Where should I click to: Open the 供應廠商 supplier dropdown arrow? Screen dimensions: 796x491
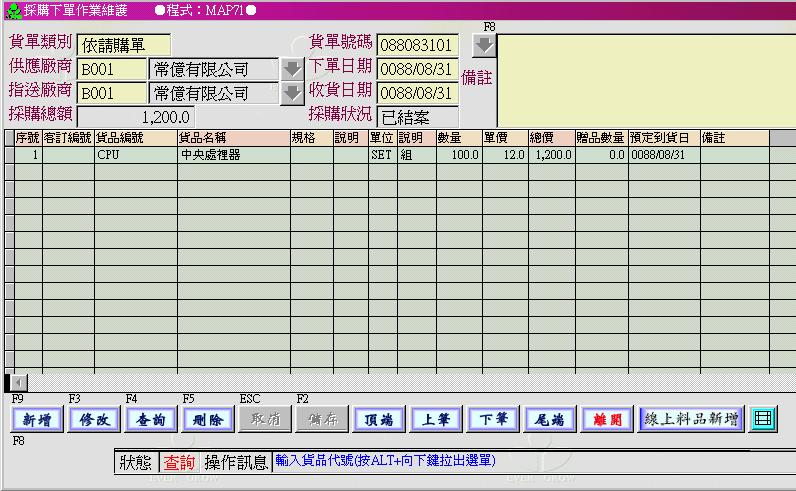(x=291, y=69)
